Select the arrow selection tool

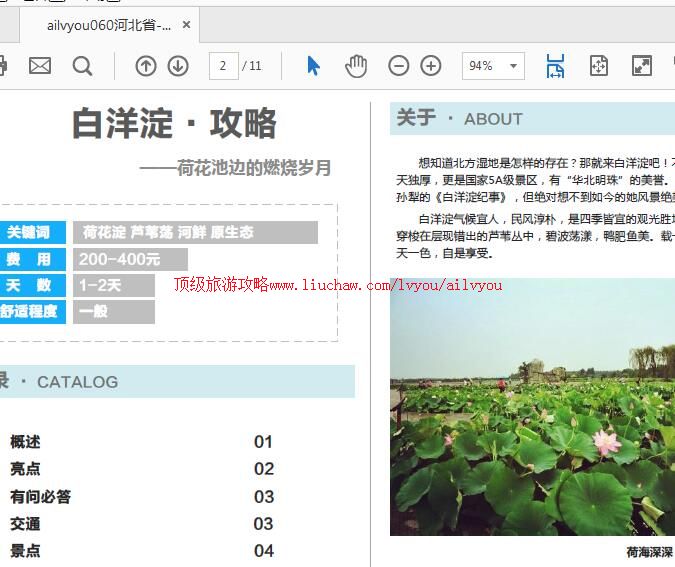[313, 66]
